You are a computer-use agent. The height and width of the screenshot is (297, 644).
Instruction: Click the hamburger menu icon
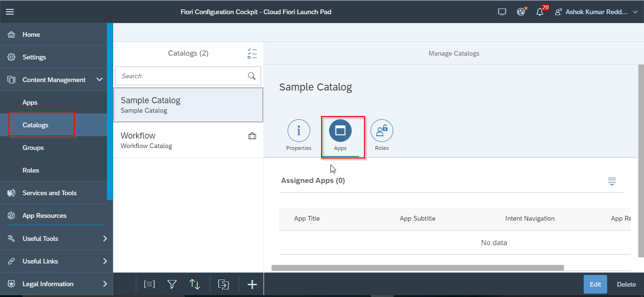10,12
